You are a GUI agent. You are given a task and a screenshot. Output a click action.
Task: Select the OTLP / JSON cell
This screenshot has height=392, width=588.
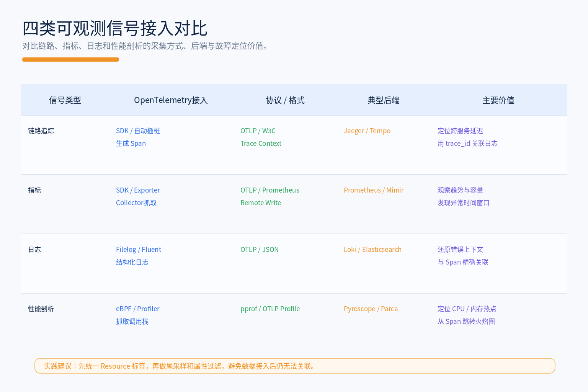(260, 250)
